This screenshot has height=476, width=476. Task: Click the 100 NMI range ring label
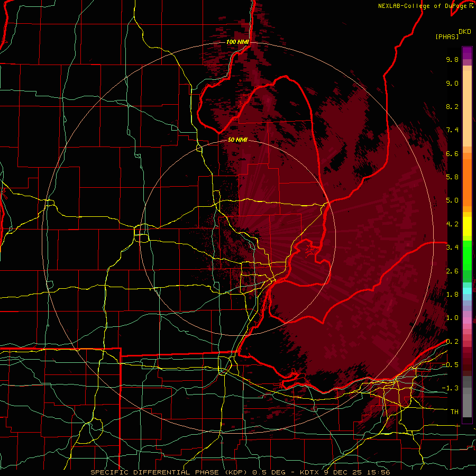pos(237,42)
